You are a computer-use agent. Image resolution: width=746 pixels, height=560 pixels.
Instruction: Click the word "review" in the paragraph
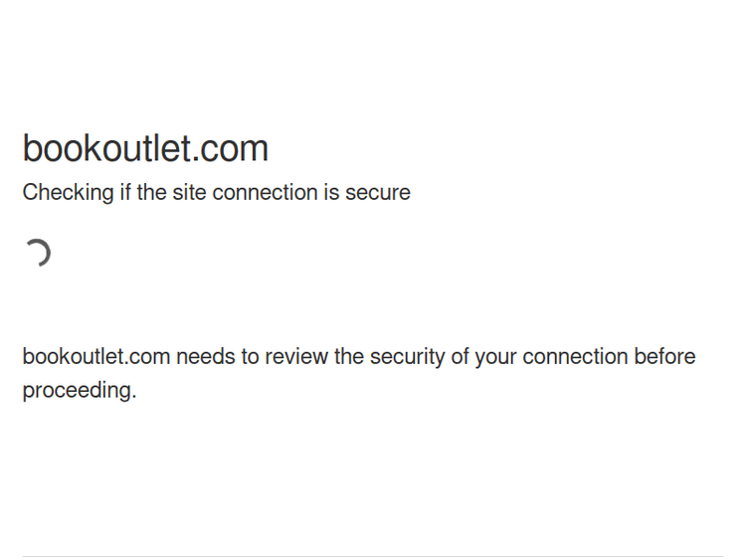297,357
